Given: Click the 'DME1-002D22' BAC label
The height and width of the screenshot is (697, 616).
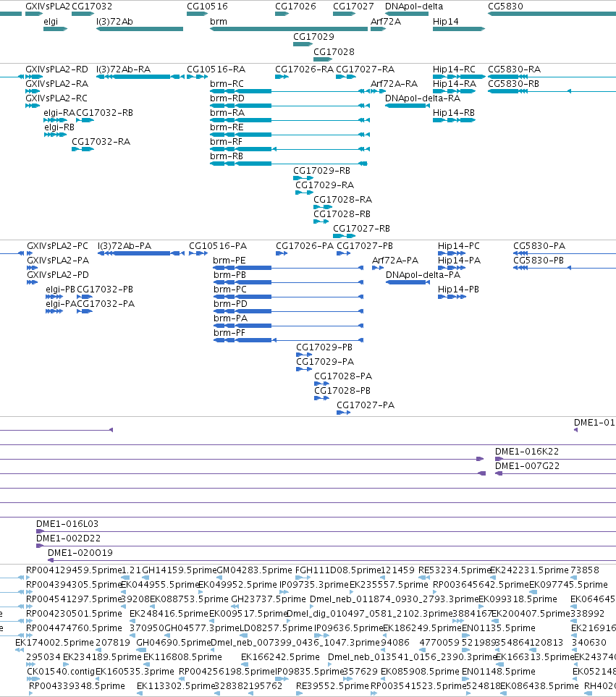Looking at the screenshot, I should coord(69,538).
